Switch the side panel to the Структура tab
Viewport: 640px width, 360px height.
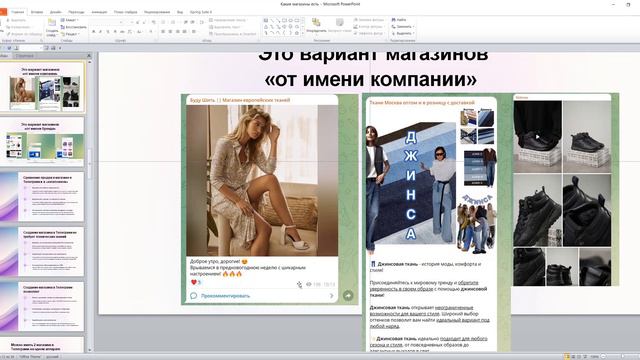pos(25,56)
